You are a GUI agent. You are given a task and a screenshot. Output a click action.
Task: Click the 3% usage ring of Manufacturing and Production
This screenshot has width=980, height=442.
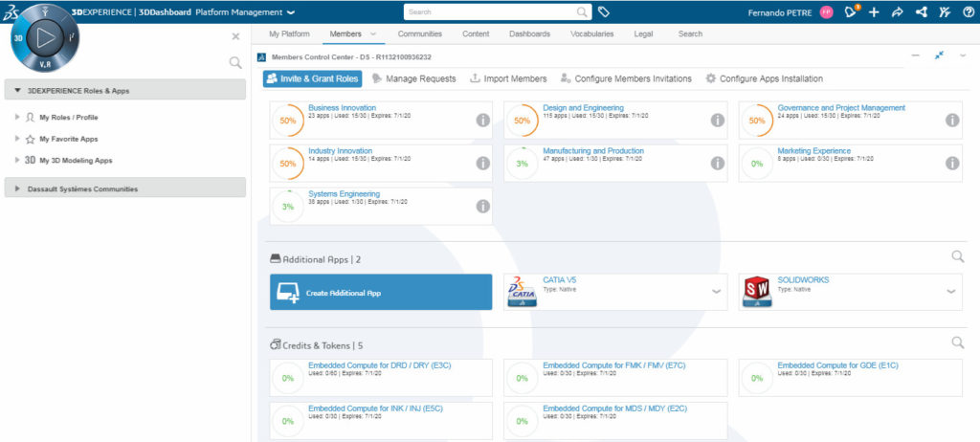[x=522, y=164]
